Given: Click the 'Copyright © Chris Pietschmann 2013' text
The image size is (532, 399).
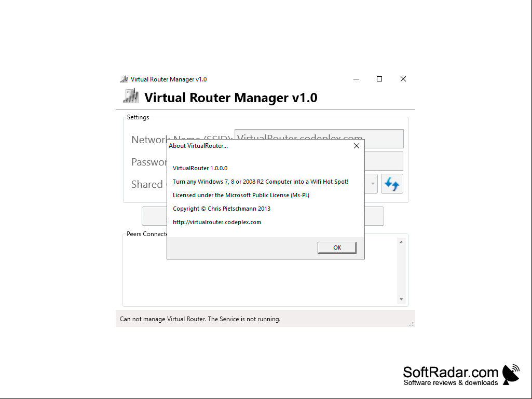Looking at the screenshot, I should coord(222,209).
